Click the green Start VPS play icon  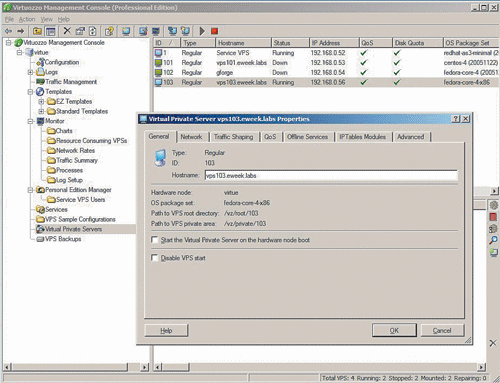[x=202, y=31]
